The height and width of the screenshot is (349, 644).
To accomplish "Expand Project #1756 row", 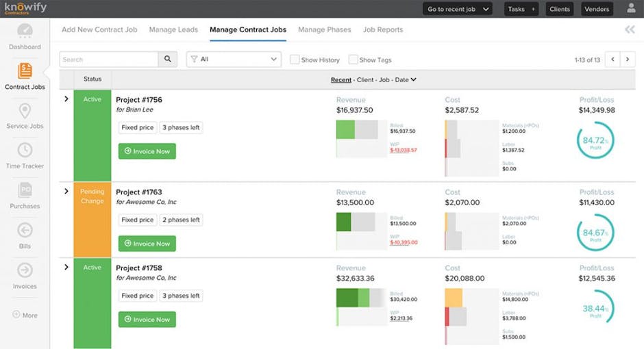I will pos(66,99).
